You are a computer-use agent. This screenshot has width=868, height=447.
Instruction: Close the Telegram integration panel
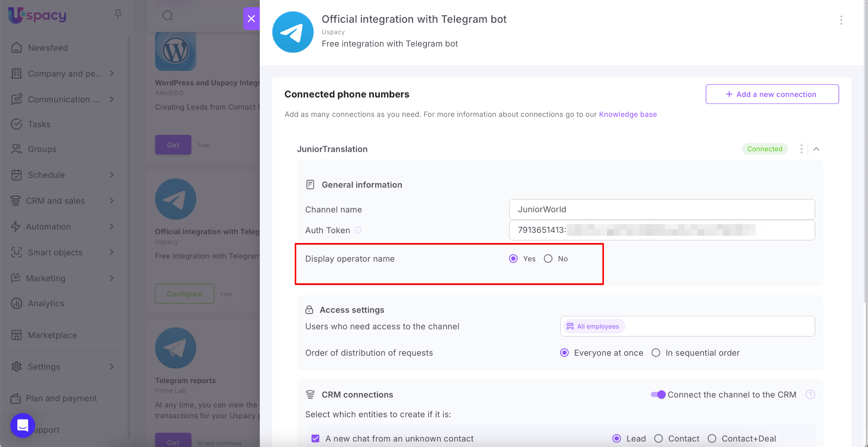(x=251, y=19)
